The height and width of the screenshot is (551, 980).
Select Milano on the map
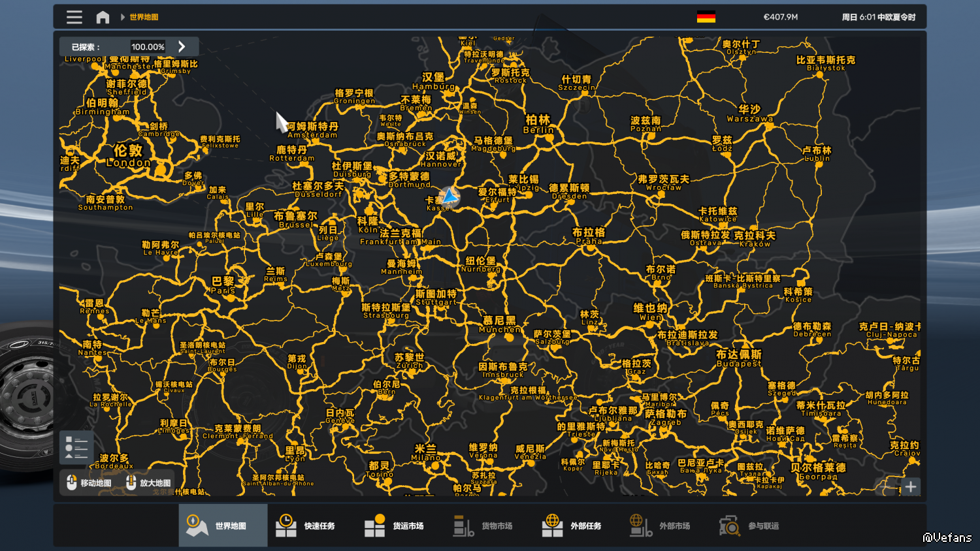[x=425, y=453]
